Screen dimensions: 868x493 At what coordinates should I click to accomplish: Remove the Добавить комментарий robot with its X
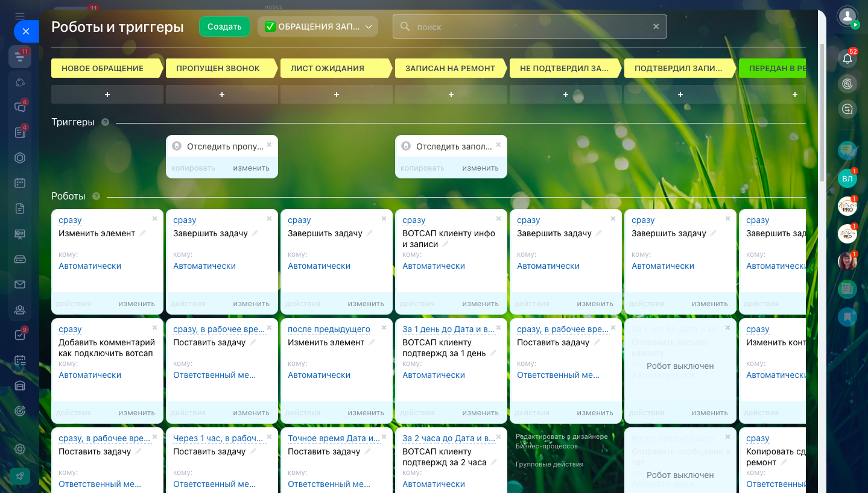point(154,328)
